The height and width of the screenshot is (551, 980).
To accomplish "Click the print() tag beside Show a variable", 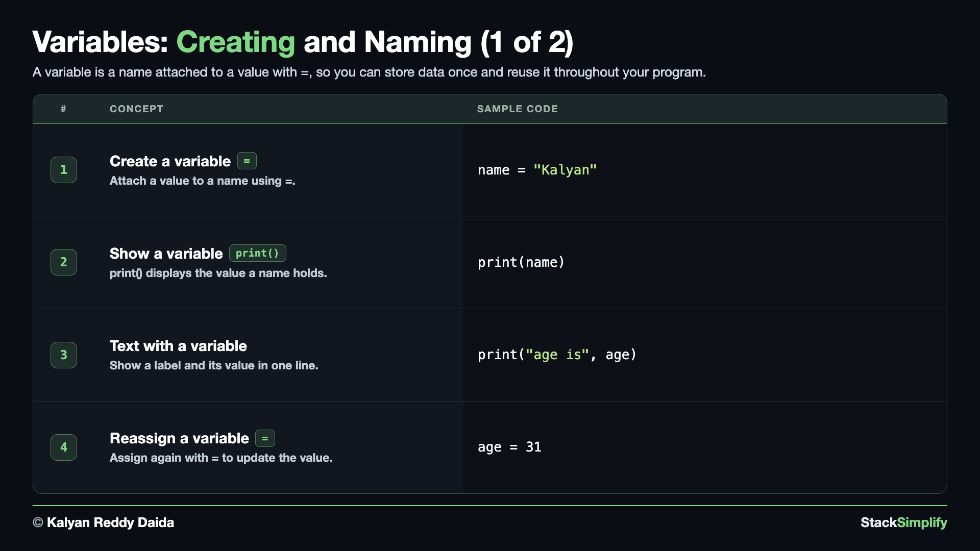I will pyautogui.click(x=258, y=253).
